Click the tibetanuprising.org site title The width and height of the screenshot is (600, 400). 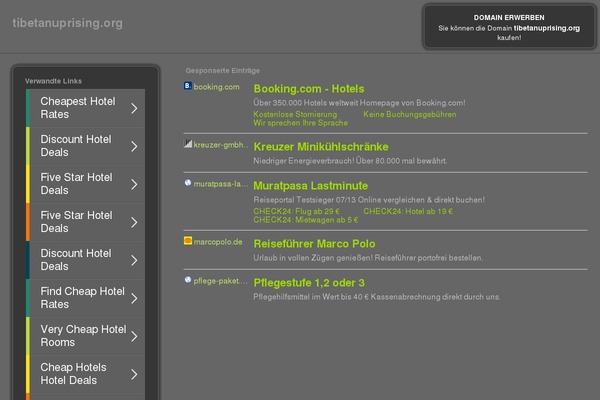(67, 23)
